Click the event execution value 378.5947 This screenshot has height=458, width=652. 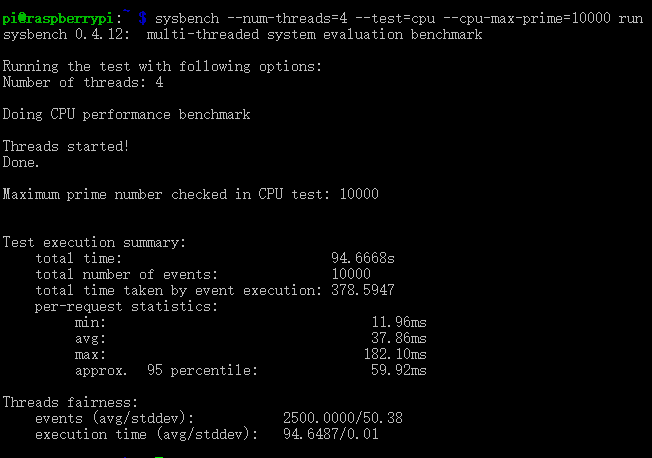coord(363,290)
